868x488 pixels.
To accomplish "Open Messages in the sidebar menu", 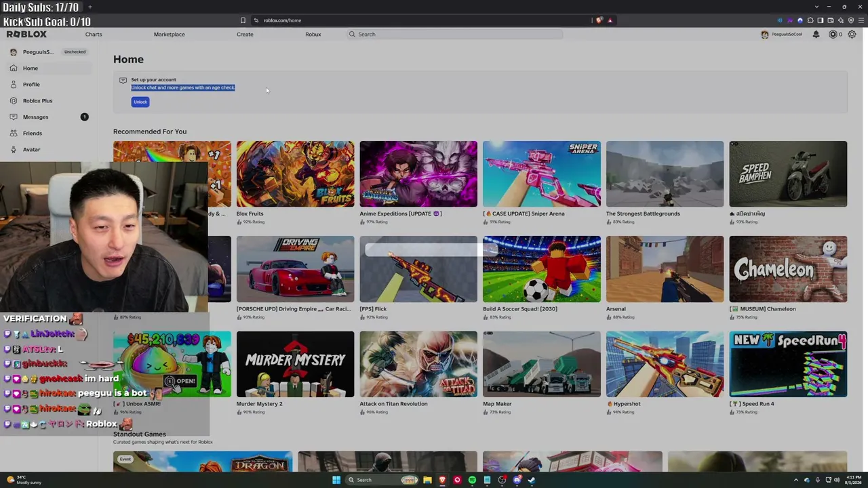I will [x=49, y=117].
